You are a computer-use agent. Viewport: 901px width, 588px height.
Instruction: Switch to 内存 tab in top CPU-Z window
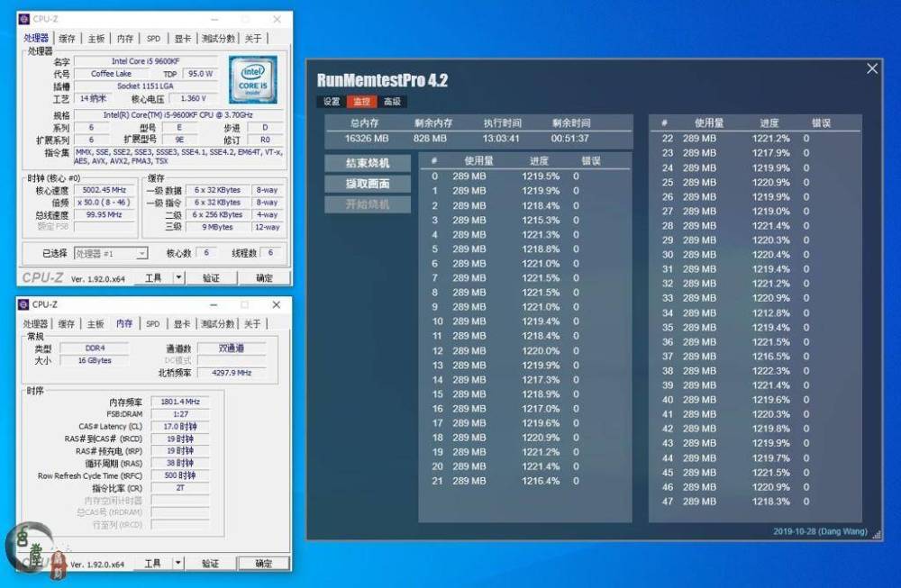tap(124, 39)
